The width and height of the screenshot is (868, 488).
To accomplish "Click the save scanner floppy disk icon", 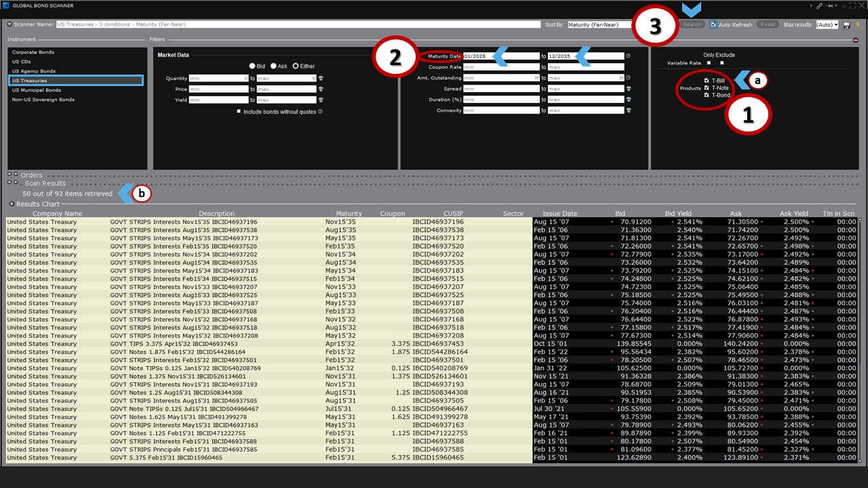I will pyautogui.click(x=847, y=25).
